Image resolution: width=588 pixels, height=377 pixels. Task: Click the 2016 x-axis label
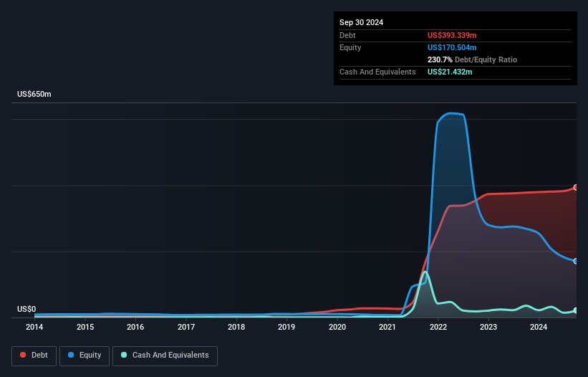click(x=135, y=327)
